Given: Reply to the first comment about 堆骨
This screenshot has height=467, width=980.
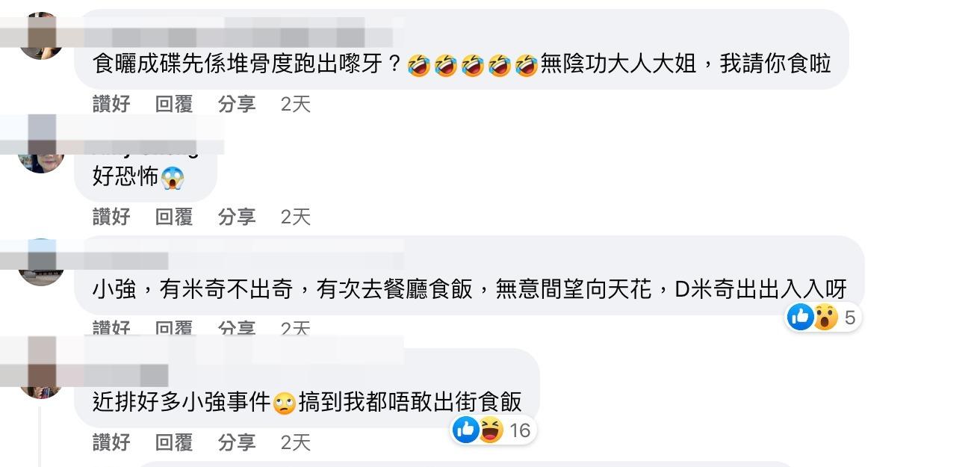Looking at the screenshot, I should pyautogui.click(x=174, y=104).
